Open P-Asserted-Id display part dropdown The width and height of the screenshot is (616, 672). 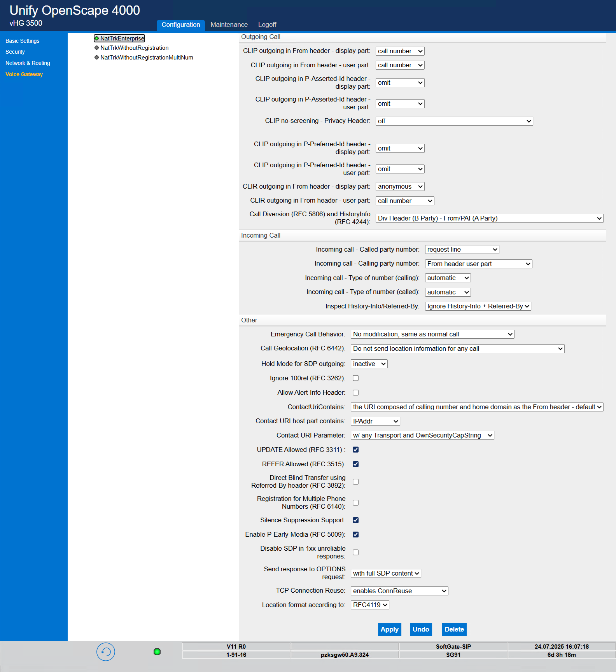[x=400, y=83]
